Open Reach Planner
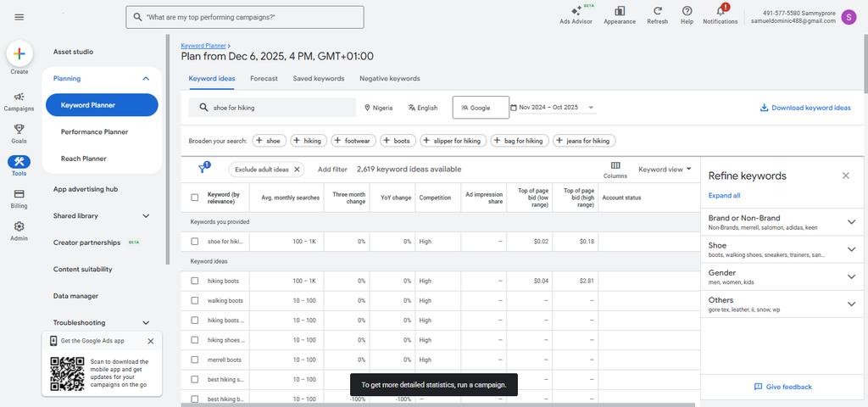The image size is (868, 407). [84, 159]
